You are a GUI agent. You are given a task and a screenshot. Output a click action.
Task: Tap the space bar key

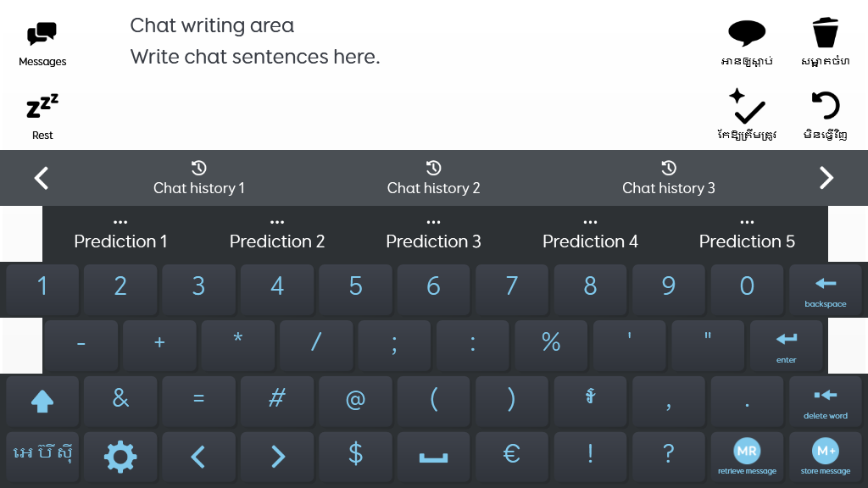[433, 457]
